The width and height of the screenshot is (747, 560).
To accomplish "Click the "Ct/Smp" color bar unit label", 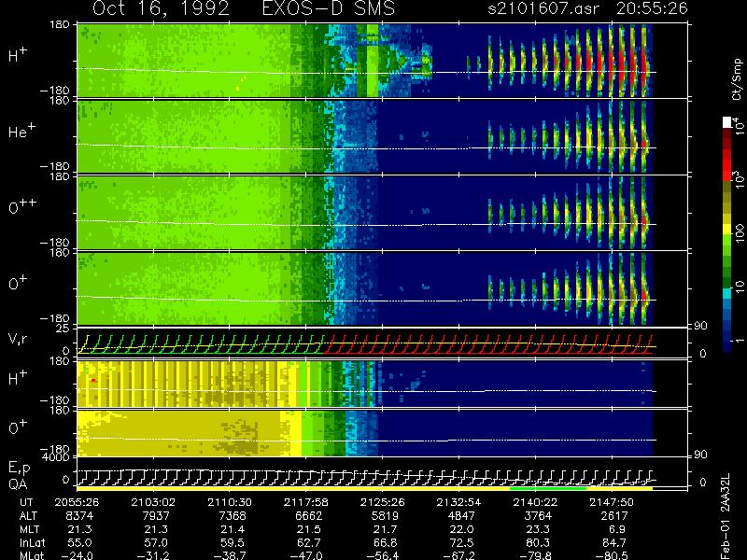I will point(737,79).
